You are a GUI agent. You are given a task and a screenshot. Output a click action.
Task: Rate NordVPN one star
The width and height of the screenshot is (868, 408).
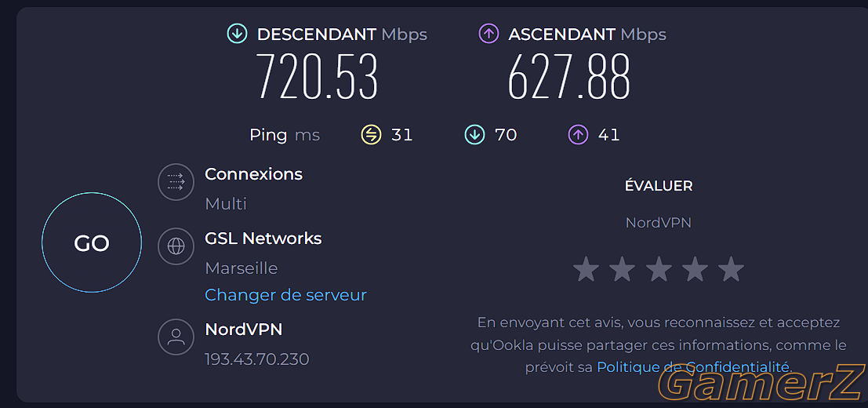[587, 269]
